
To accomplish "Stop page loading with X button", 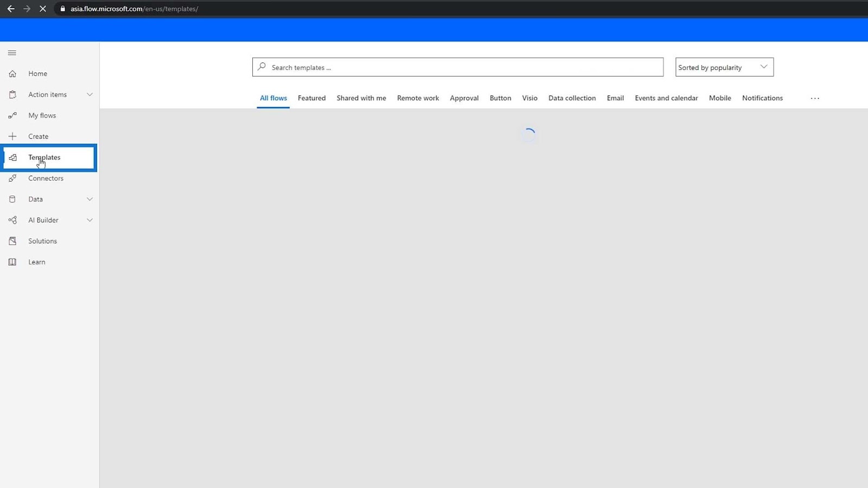I will tap(43, 9).
